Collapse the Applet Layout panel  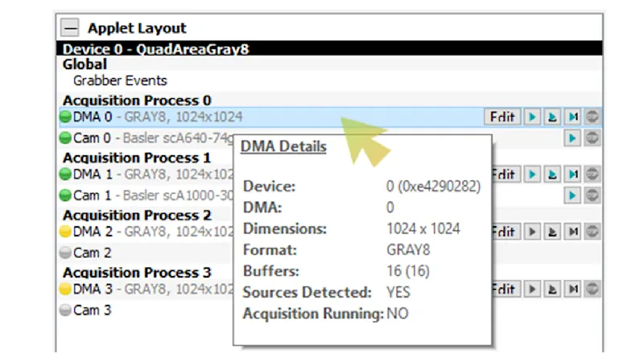71,28
